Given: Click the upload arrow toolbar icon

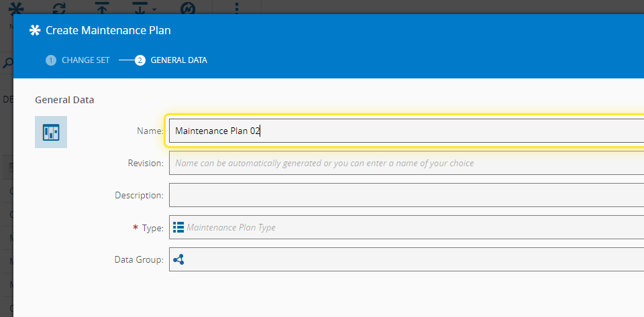Looking at the screenshot, I should click(102, 7).
